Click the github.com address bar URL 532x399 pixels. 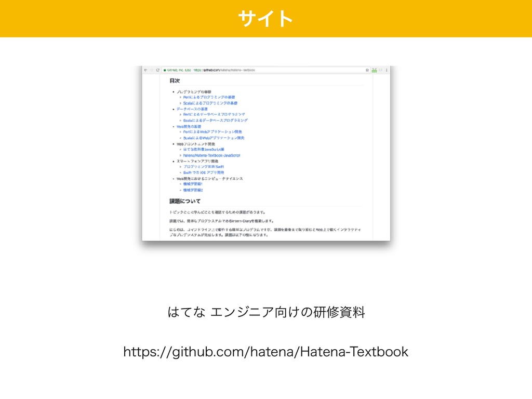[x=224, y=70]
